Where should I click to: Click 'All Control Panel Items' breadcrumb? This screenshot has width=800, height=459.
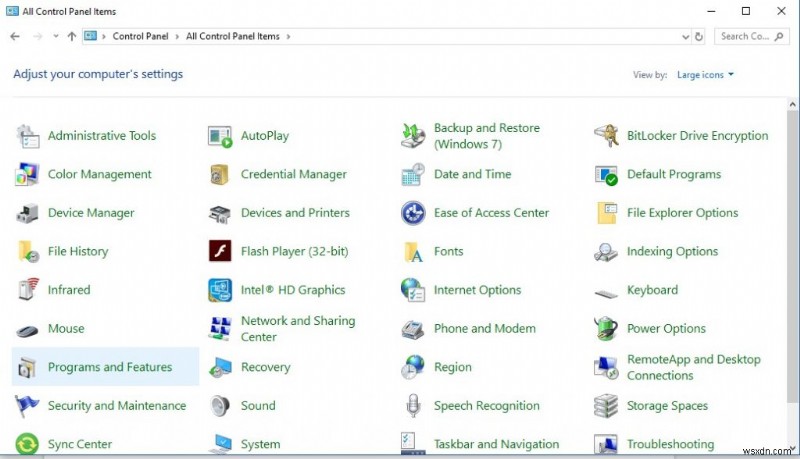pyautogui.click(x=233, y=36)
